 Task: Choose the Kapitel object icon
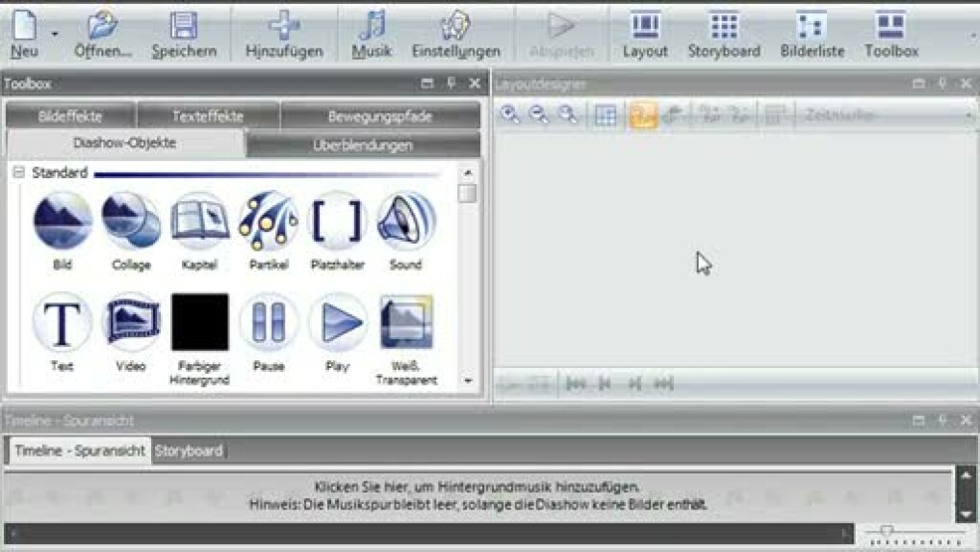click(x=200, y=221)
